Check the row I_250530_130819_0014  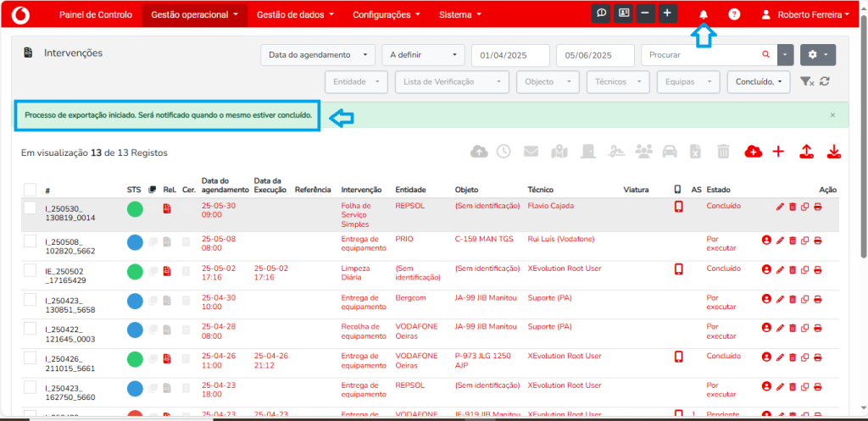click(30, 208)
